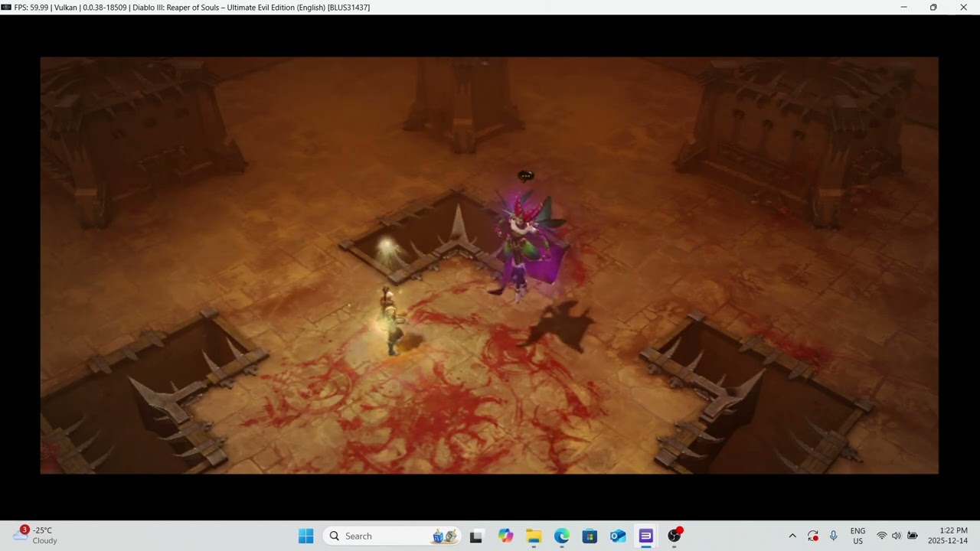980x551 pixels.
Task: Open File Explorer from taskbar
Action: click(x=534, y=536)
